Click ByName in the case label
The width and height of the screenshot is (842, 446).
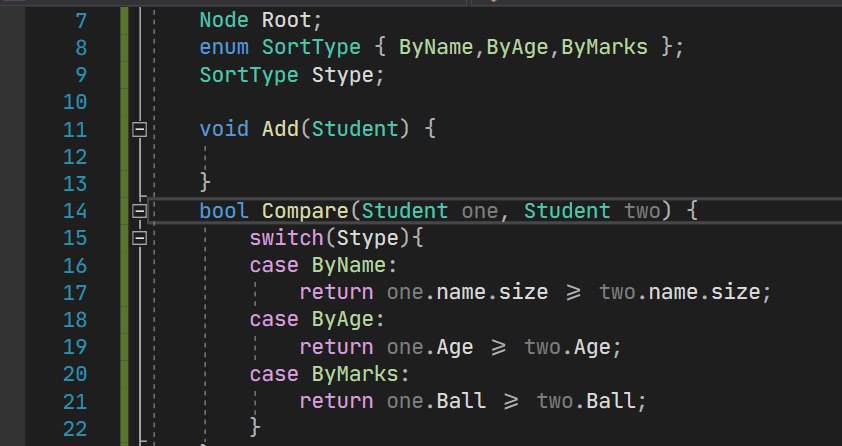[x=349, y=265]
